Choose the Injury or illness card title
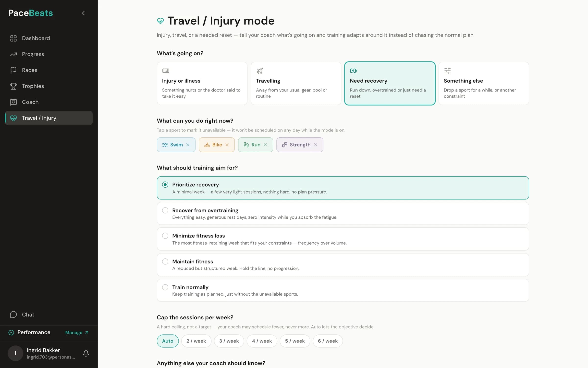The image size is (588, 368). coord(181,81)
